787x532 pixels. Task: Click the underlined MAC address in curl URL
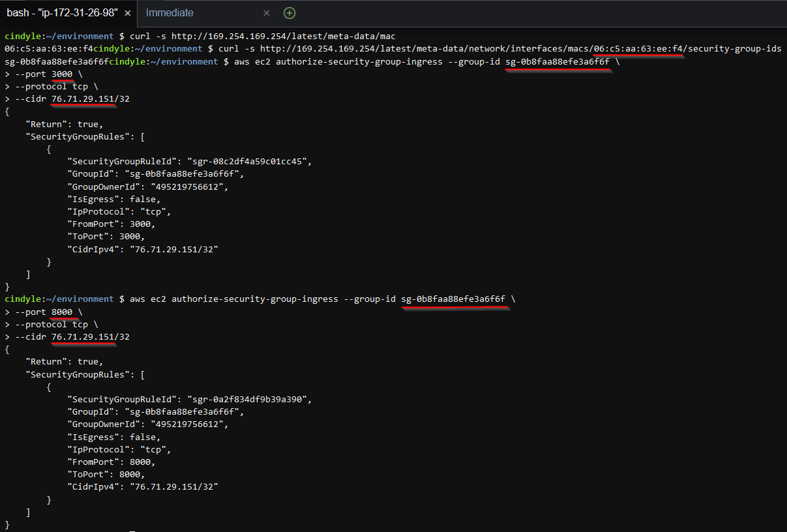click(x=638, y=49)
